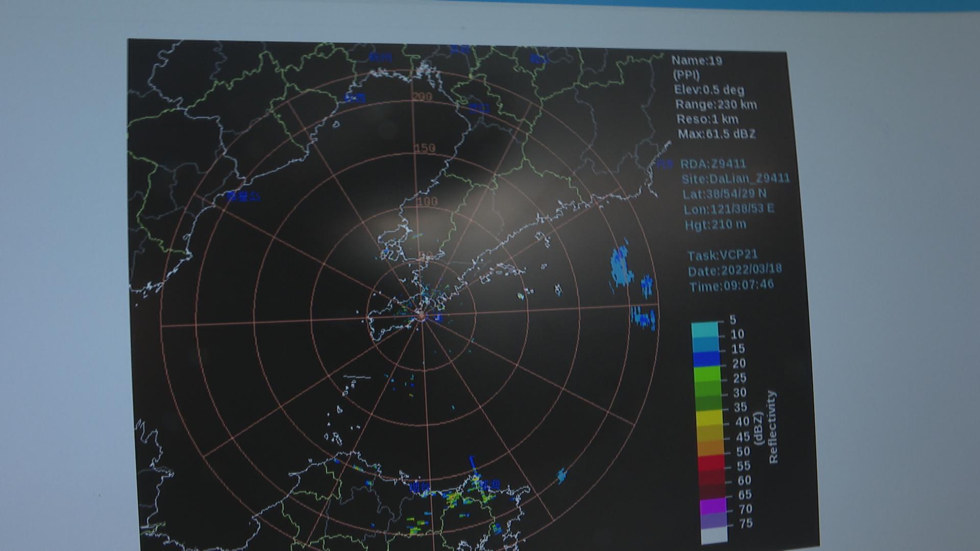Click the radar site center marker

coord(422,316)
